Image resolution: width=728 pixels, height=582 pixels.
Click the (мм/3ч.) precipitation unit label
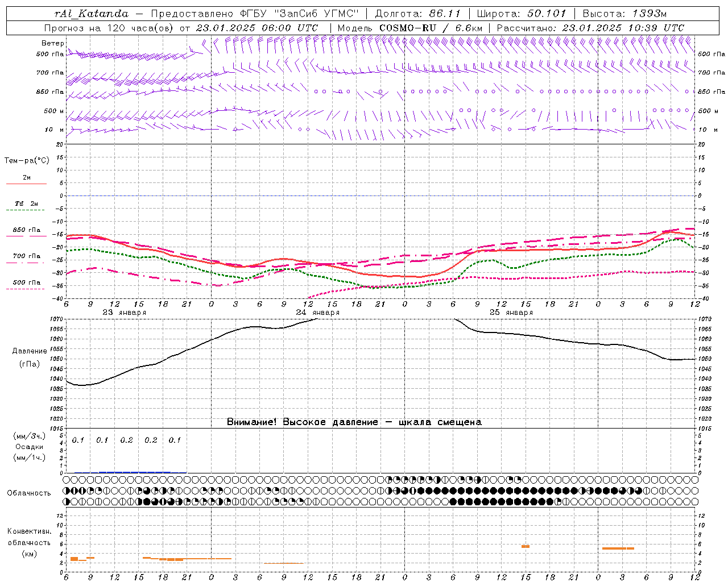click(29, 436)
